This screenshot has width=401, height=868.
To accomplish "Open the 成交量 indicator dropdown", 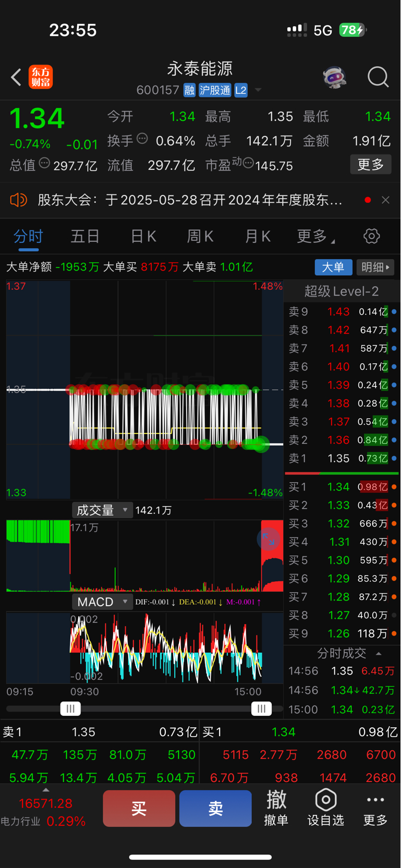I will 102,510.
